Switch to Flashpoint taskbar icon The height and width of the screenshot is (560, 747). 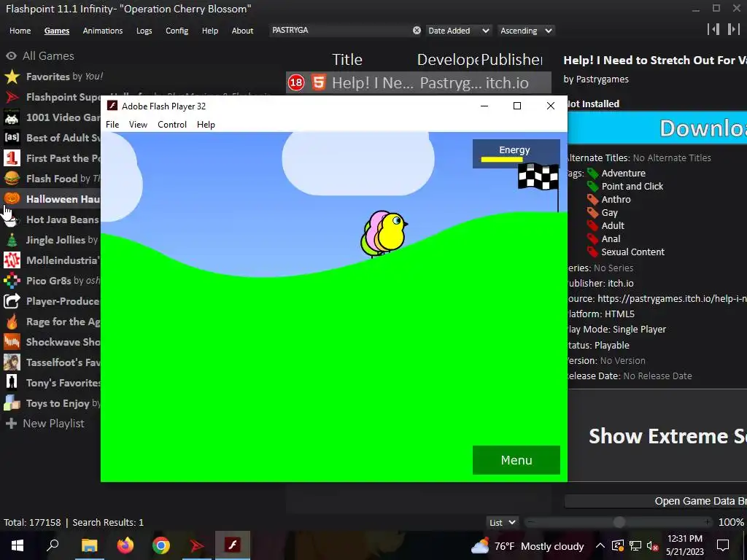click(197, 545)
